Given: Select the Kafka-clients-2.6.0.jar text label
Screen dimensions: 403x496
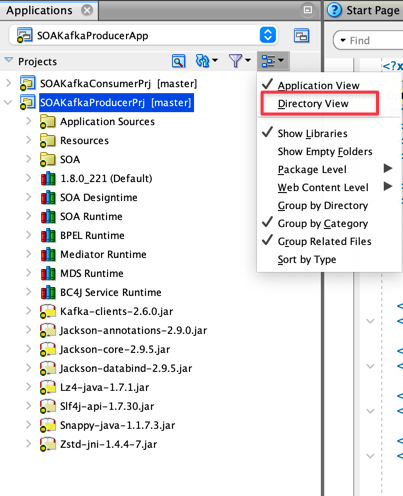Looking at the screenshot, I should click(117, 312).
